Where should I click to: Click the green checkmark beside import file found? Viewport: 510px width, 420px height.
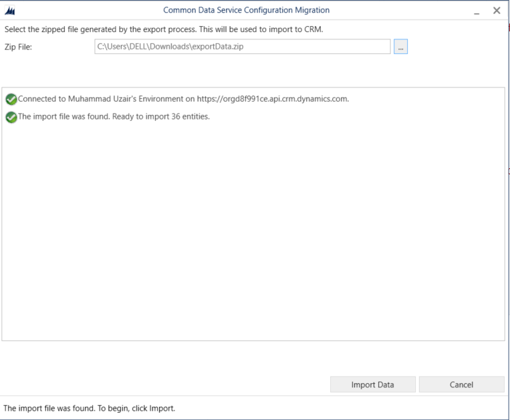coord(11,117)
